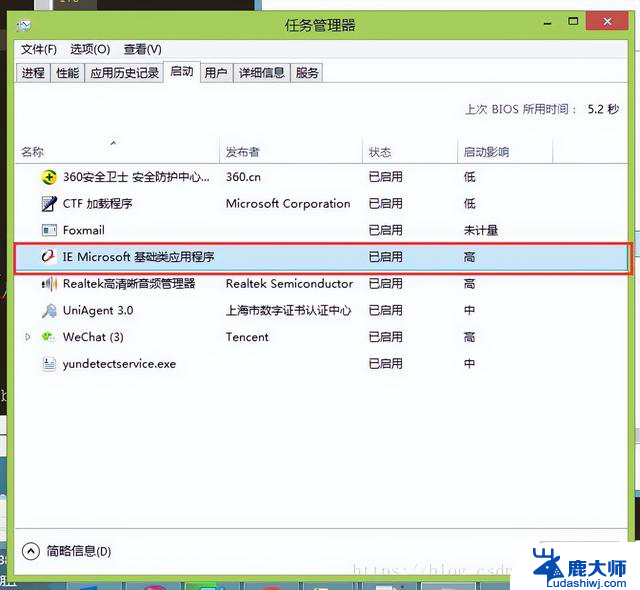The height and width of the screenshot is (590, 640).
Task: Switch to the 应用历史记录 tab
Action: click(124, 73)
